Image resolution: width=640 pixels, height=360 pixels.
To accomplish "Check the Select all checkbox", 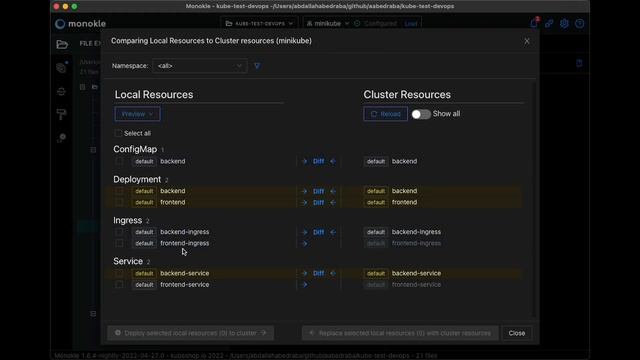I will (x=118, y=133).
